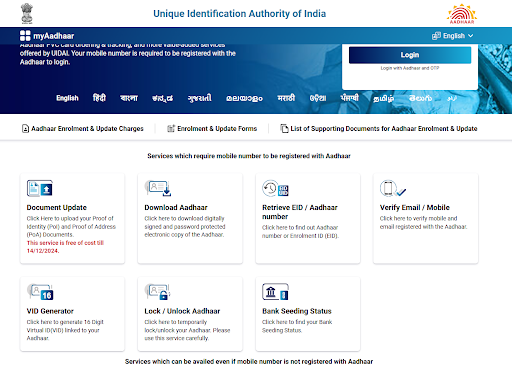Switch language to Gujarati (ગુજરાતી)
This screenshot has width=512, height=368.
click(x=199, y=98)
